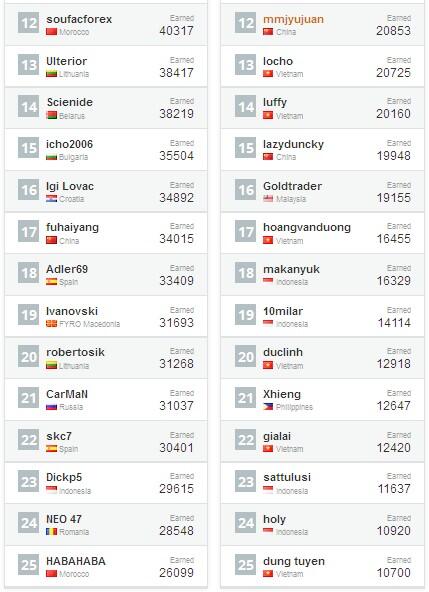Click rank badge 25 beside HABAHABA
The height and width of the screenshot is (592, 429).
[28, 564]
